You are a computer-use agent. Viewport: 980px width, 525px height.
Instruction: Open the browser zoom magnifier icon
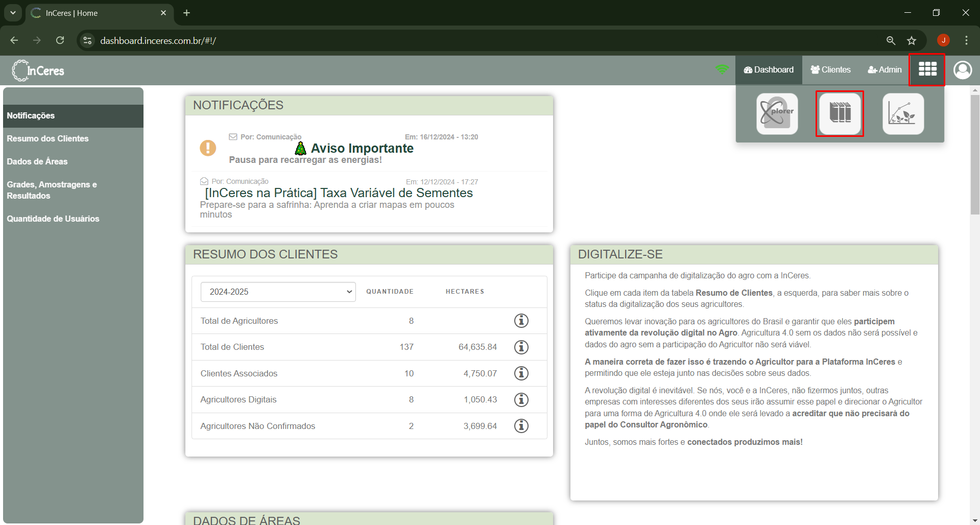(891, 40)
